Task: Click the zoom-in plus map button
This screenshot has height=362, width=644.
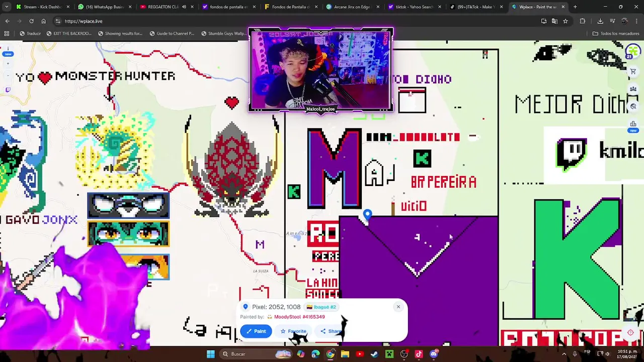Action: pyautogui.click(x=8, y=63)
